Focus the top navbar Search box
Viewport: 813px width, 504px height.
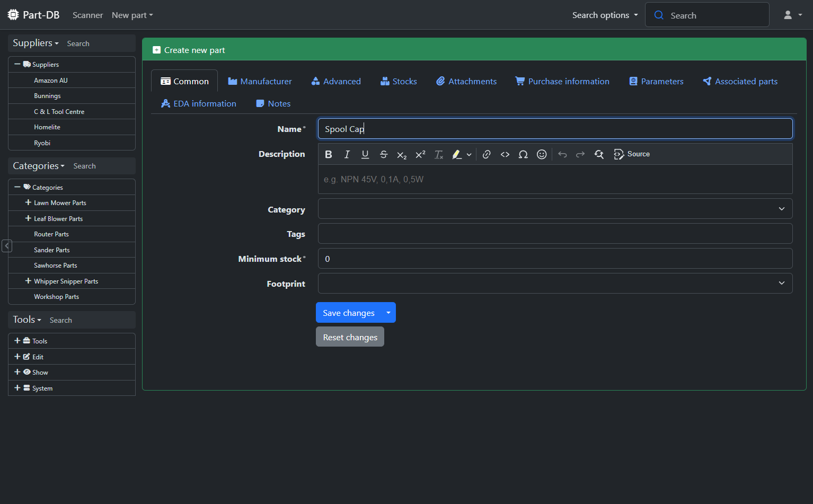[x=707, y=15]
